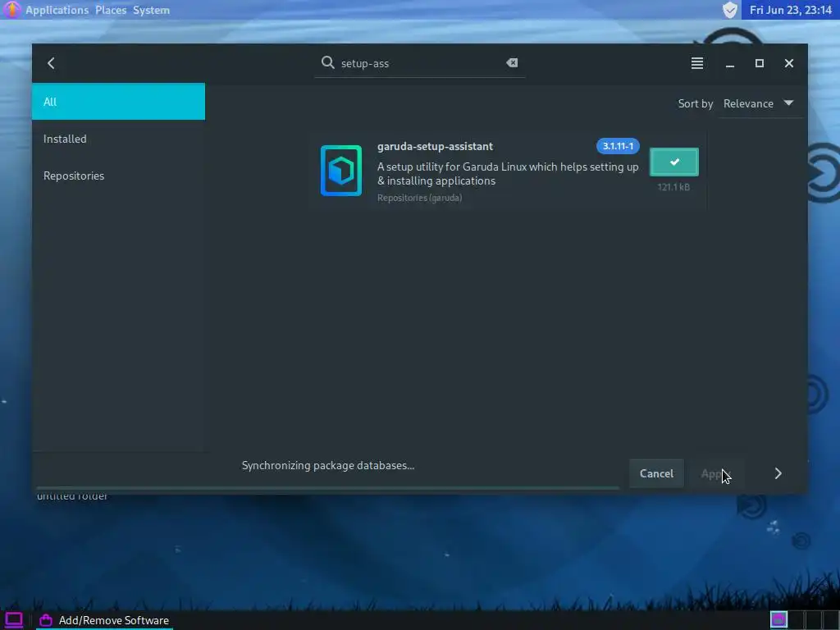This screenshot has height=630, width=840.
Task: Clear the search text with backspace icon
Action: pyautogui.click(x=512, y=62)
